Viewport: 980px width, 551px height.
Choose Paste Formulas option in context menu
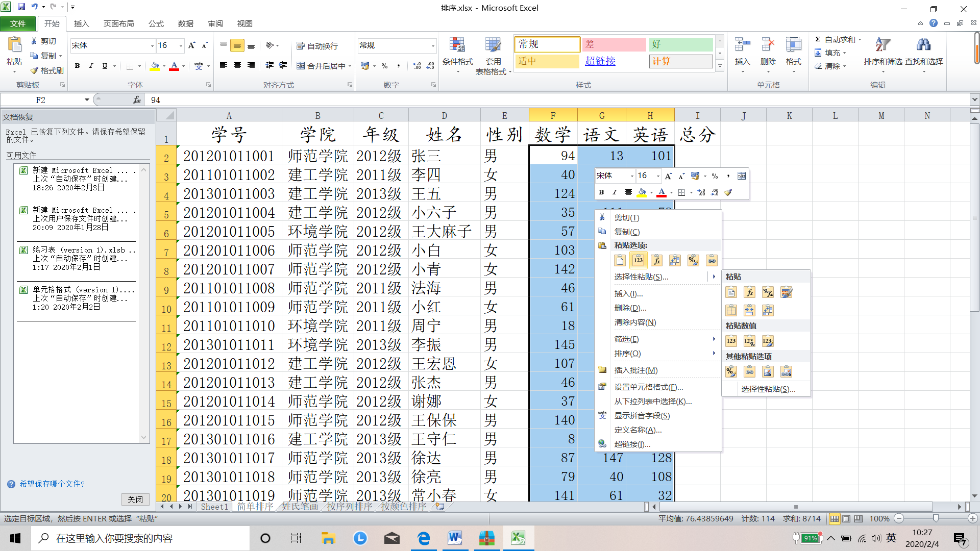pos(656,260)
